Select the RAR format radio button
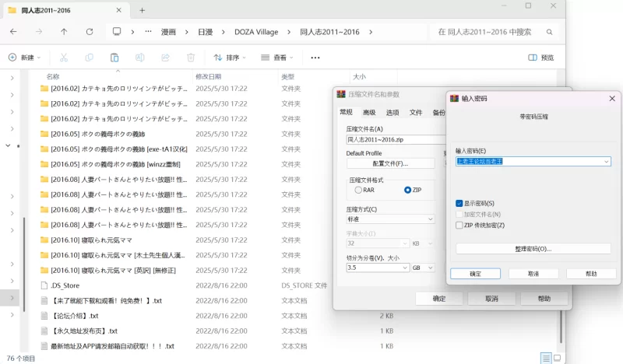This screenshot has height=364, width=623. coord(358,190)
